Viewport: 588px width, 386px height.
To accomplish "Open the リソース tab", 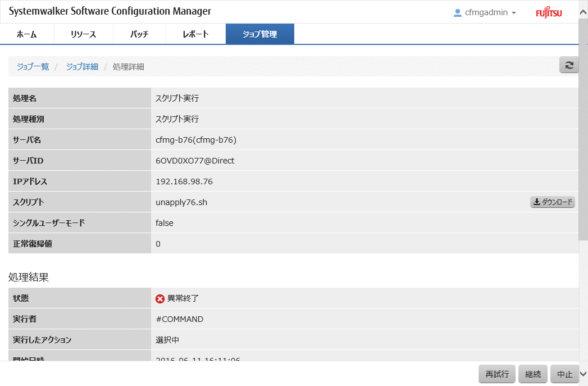I will click(84, 34).
